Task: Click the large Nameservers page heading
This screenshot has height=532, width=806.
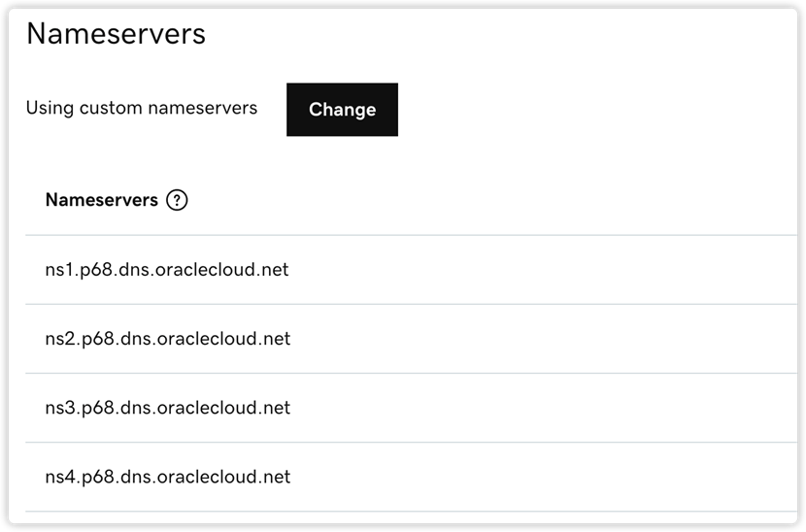Action: click(x=116, y=34)
